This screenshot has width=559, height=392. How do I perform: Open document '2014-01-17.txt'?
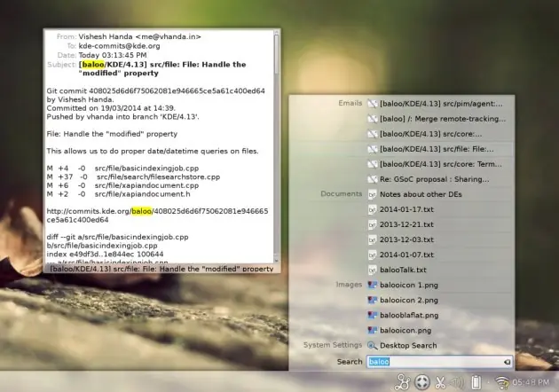(x=406, y=209)
